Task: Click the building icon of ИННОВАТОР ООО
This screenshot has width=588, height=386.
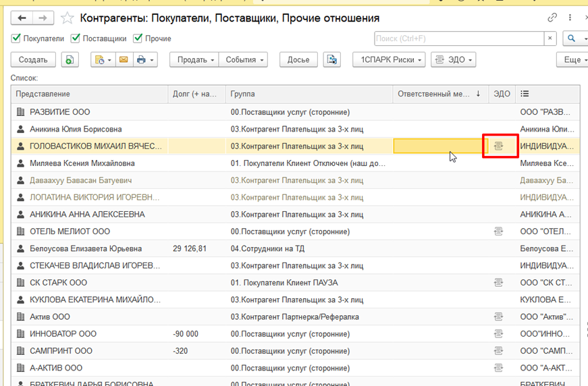Action: [x=21, y=333]
